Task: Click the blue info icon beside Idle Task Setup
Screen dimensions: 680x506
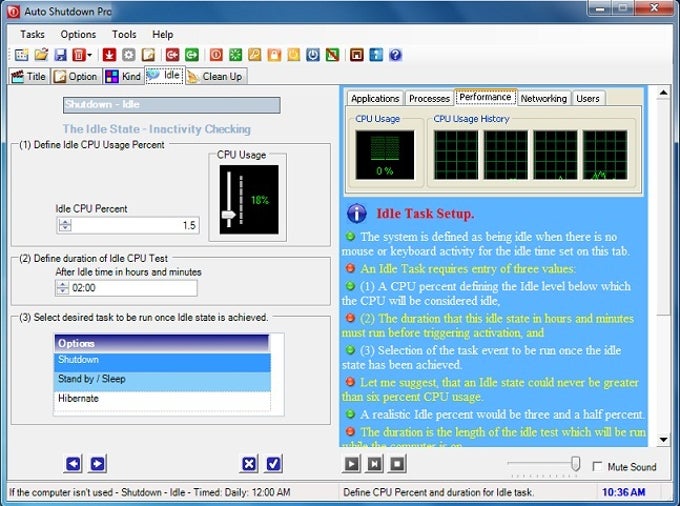Action: coord(356,213)
